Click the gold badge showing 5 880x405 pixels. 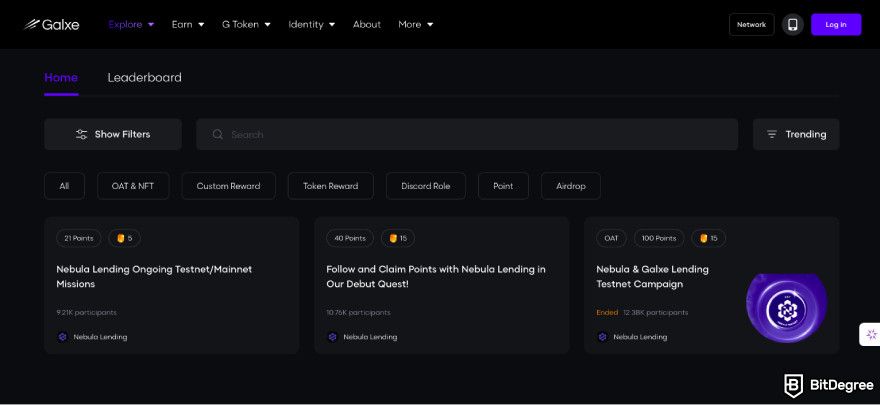point(124,238)
